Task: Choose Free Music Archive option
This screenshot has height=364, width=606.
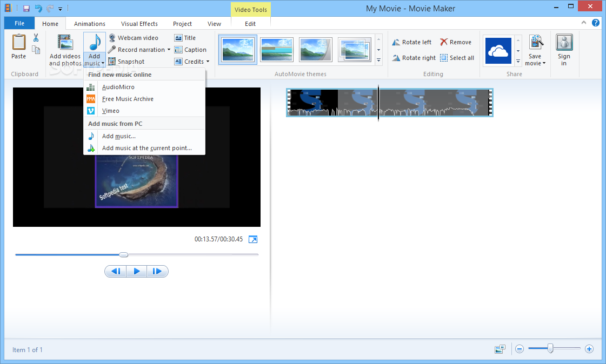Action: 144,99
